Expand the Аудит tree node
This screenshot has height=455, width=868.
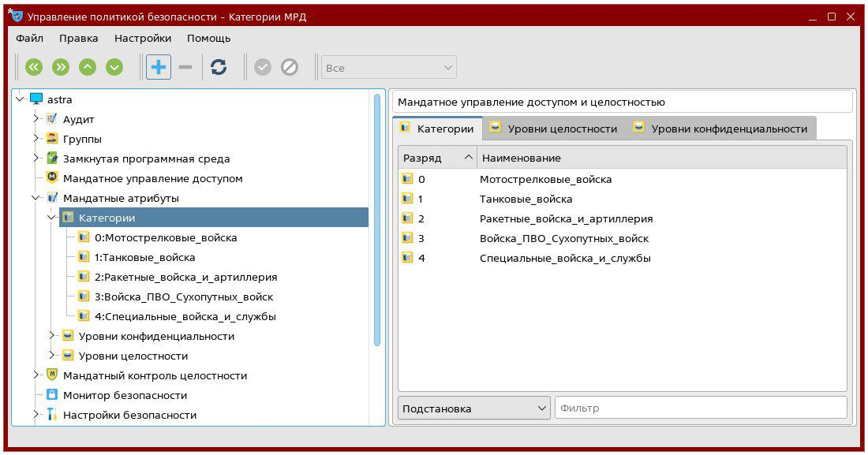click(x=36, y=119)
